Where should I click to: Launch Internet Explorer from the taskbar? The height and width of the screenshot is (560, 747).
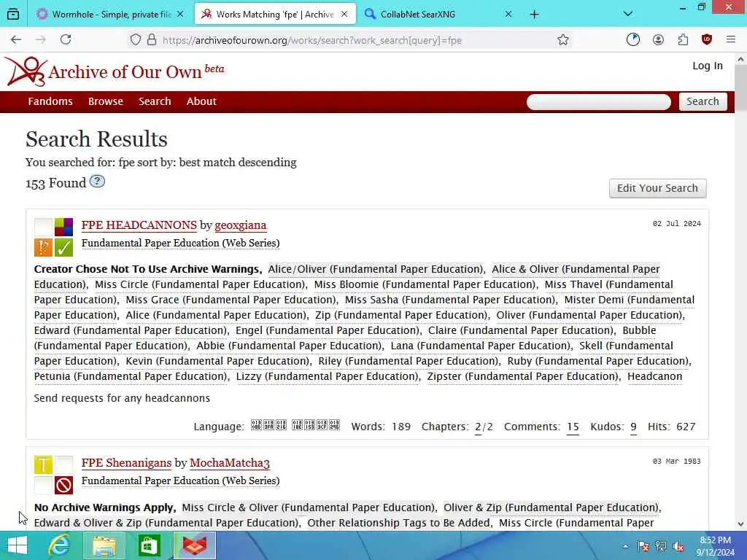point(59,545)
